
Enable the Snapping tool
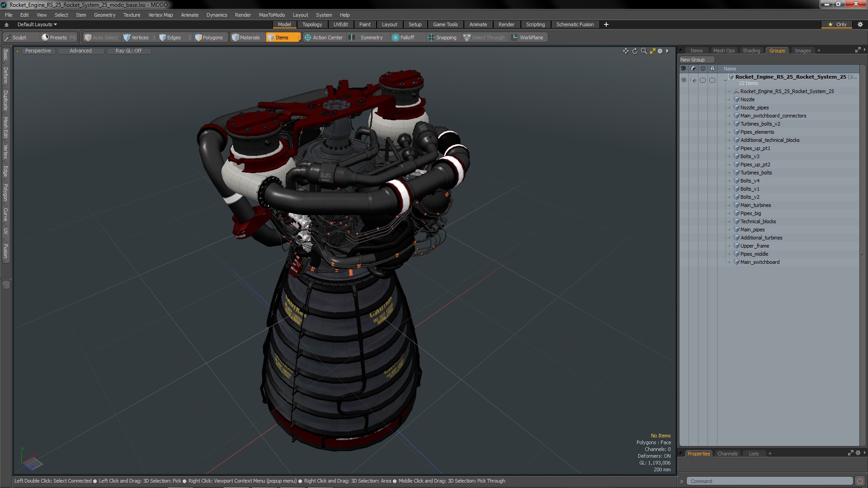442,38
